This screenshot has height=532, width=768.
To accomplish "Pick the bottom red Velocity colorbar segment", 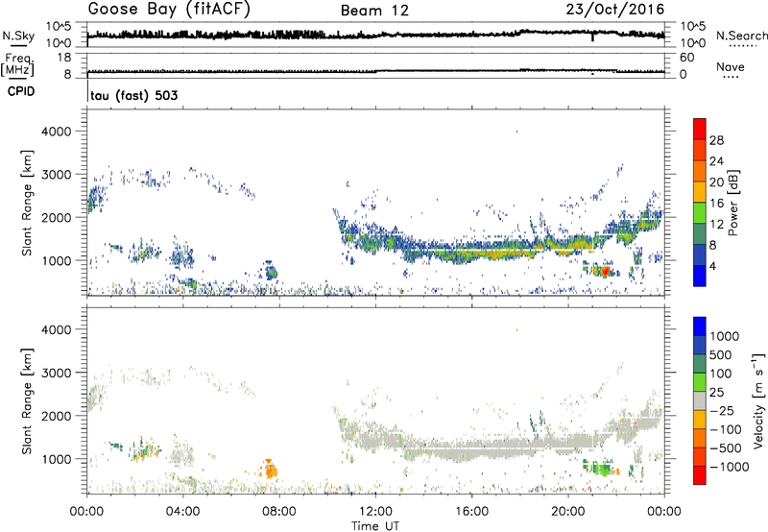I will pyautogui.click(x=700, y=475).
